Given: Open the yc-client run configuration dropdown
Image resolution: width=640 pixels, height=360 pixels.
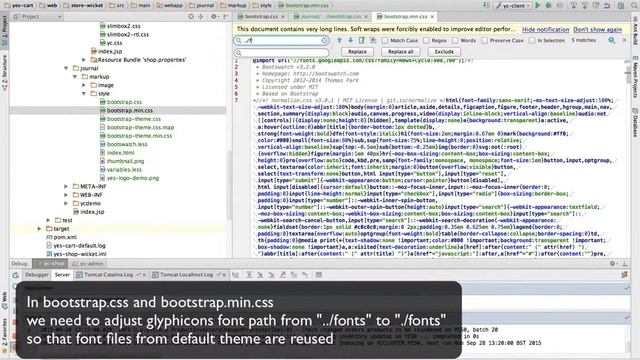Looking at the screenshot, I should tap(513, 5).
